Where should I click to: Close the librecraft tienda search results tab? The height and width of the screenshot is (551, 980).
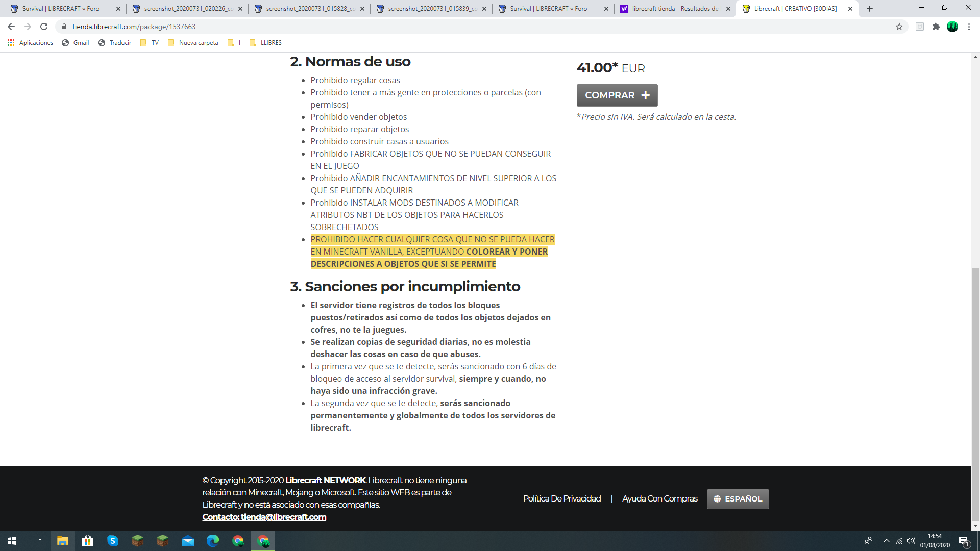728,9
